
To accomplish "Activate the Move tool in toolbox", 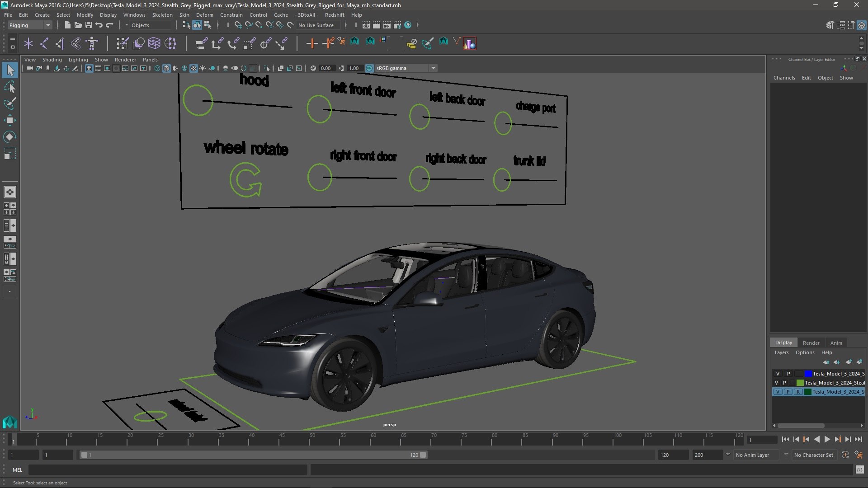I will click(x=10, y=120).
